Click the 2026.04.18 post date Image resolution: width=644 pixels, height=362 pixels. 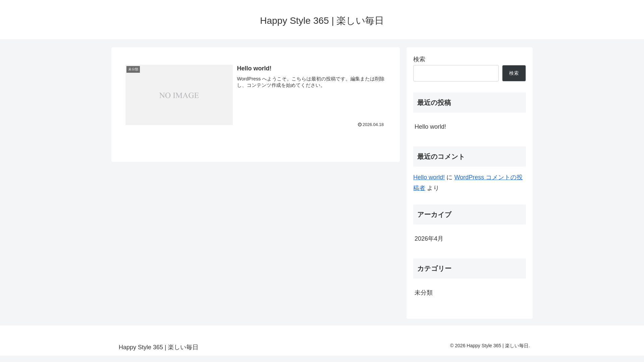373,125
